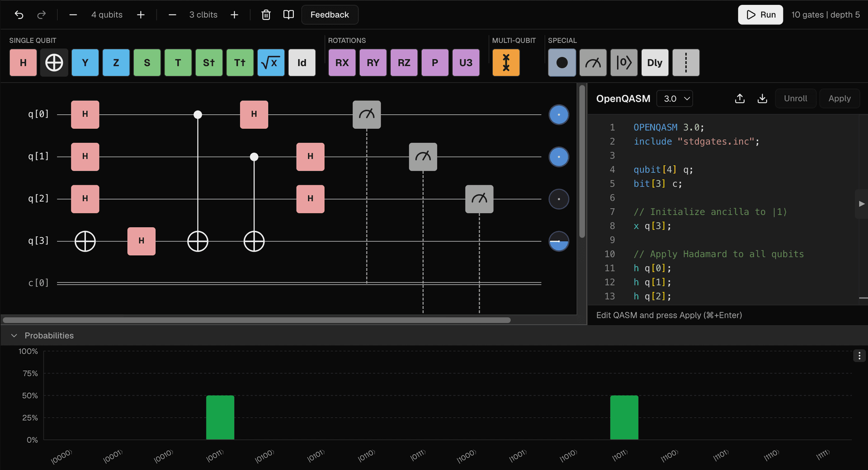Click the q[2] state indicator circle
Viewport: 868px width, 470px height.
tap(559, 199)
